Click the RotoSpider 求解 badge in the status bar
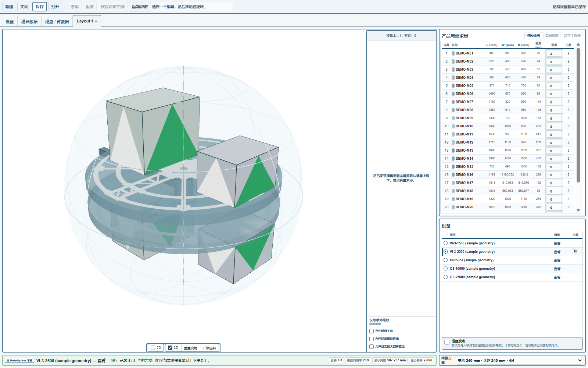 coord(20,361)
